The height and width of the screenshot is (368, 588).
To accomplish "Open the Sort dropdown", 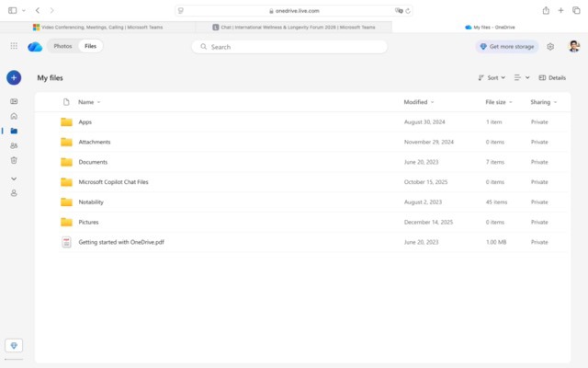I will click(492, 77).
